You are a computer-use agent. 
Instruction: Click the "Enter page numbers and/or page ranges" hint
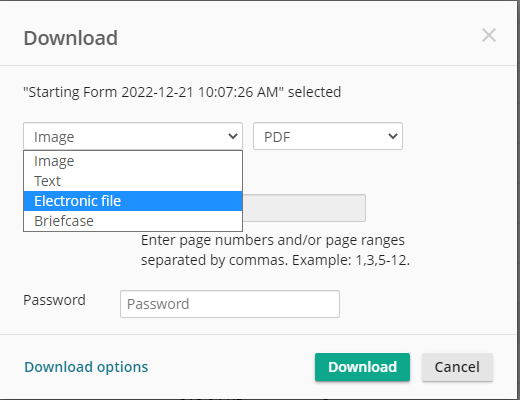point(273,240)
